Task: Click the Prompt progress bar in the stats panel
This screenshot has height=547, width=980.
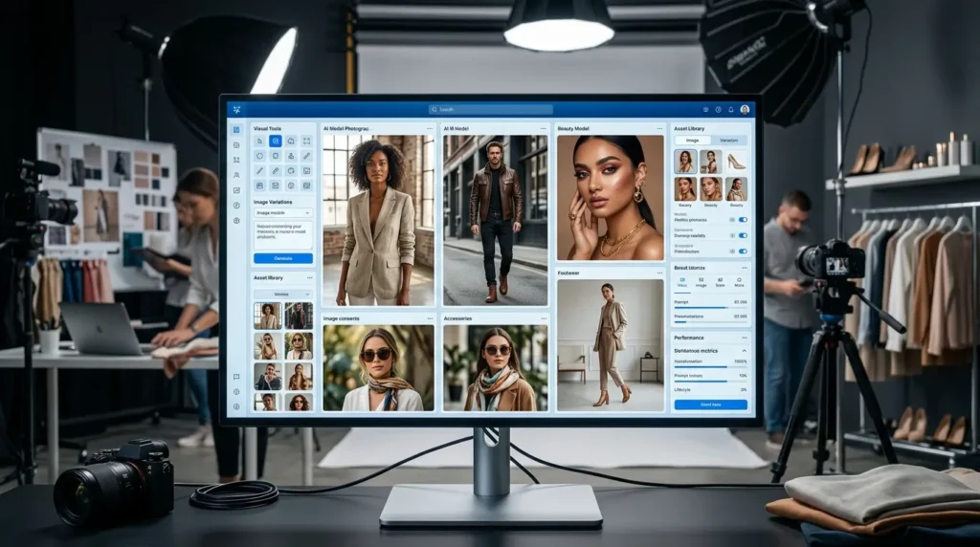Action: pos(711,308)
